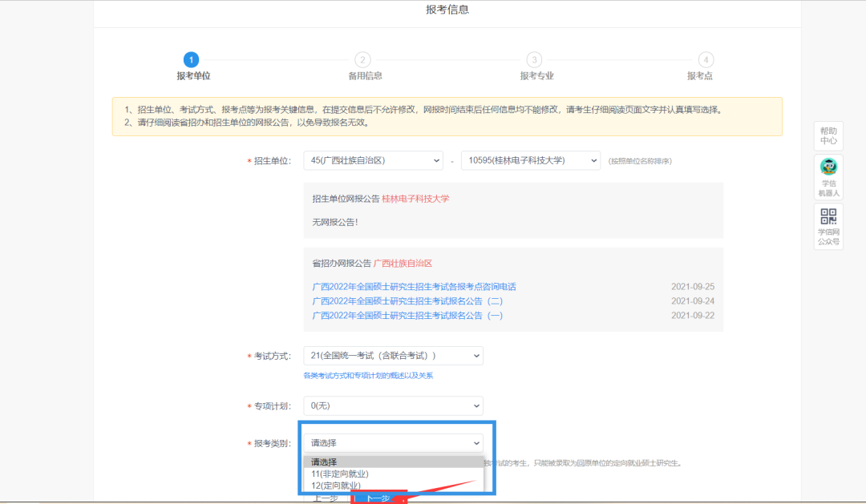This screenshot has width=866, height=504.
Task: Show the 学信网公众号 QR code
Action: click(828, 226)
